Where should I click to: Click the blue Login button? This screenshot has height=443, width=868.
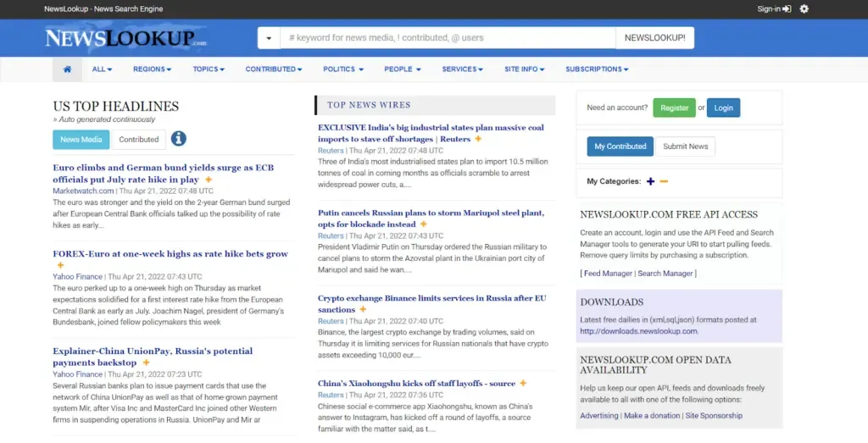pos(723,108)
